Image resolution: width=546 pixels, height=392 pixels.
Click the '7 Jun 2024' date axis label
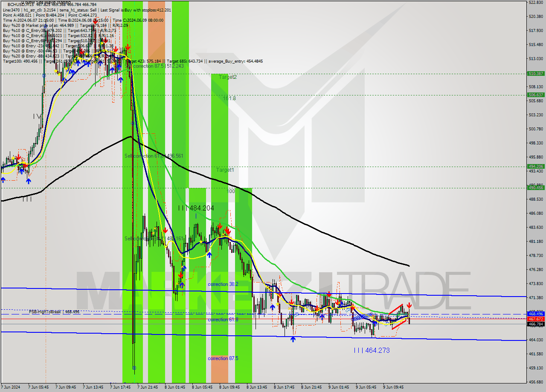click(x=11, y=387)
